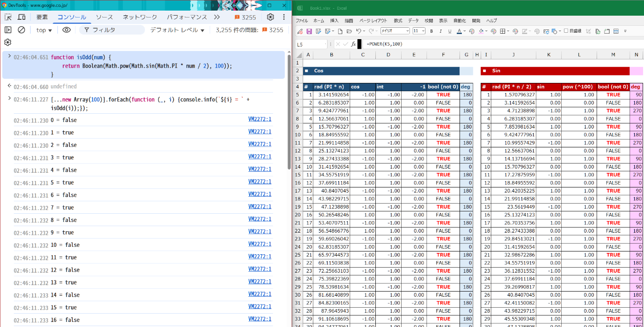The image size is (644, 327).
Task: Click the font color A swatch button
Action: click(x=459, y=31)
